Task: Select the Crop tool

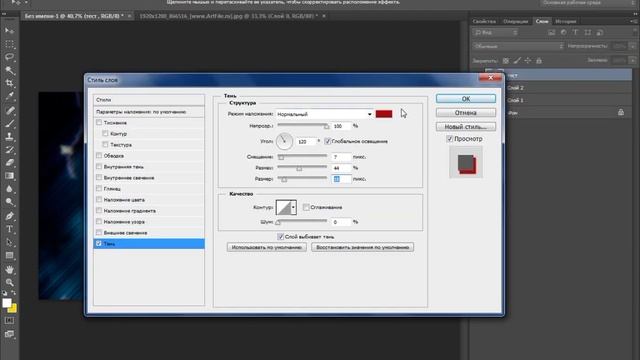Action: point(9,83)
